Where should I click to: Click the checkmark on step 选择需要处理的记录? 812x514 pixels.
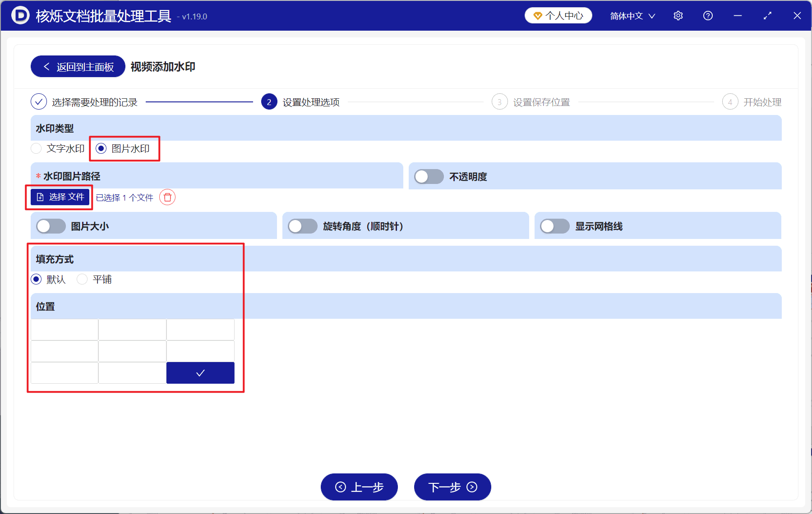(39, 101)
